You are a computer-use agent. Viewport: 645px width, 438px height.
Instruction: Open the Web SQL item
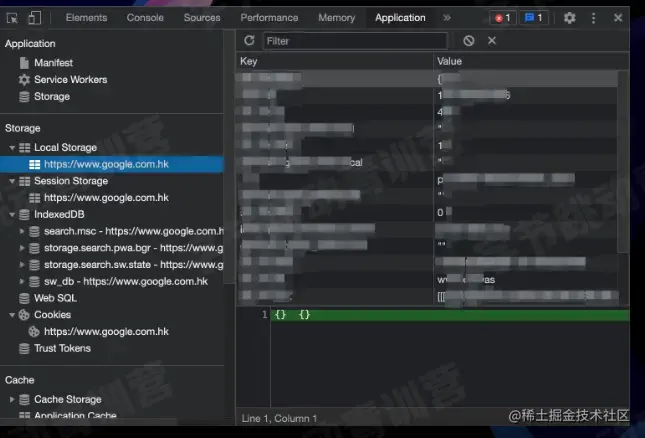pyautogui.click(x=56, y=298)
